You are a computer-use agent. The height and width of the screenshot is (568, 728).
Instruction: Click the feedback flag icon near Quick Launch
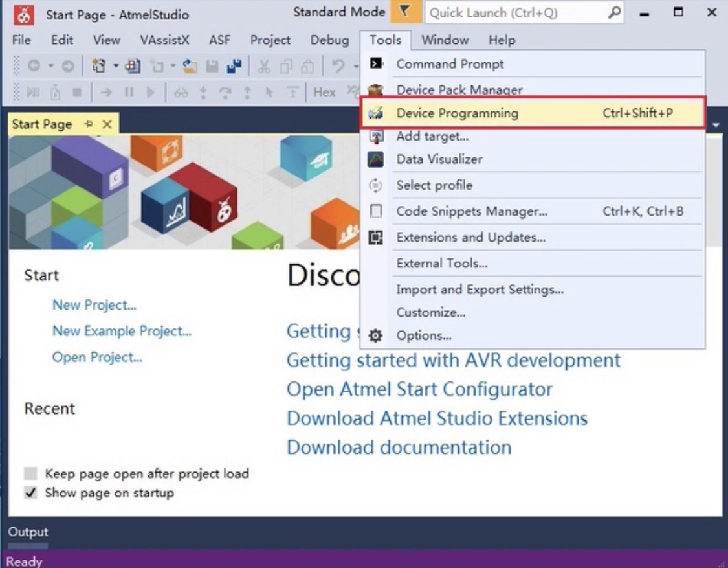click(405, 11)
